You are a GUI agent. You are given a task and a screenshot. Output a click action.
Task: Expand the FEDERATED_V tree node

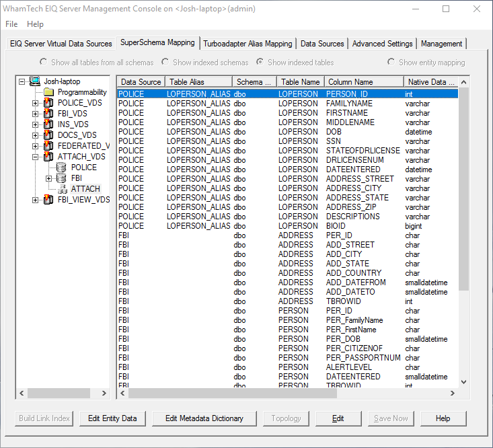point(35,146)
